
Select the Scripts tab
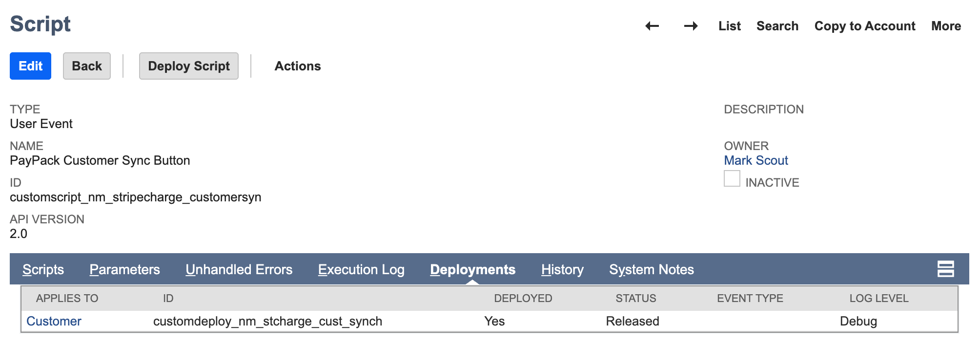43,269
